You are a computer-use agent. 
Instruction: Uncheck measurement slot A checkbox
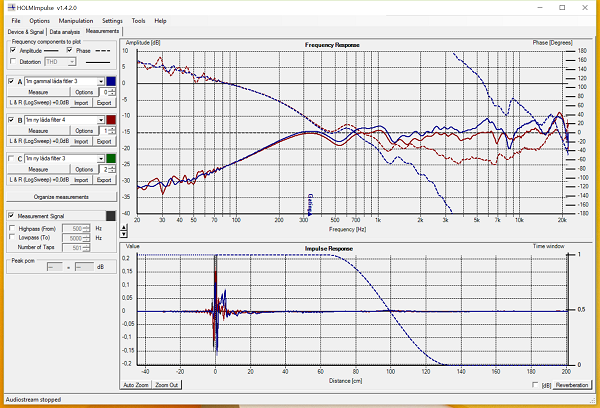11,81
